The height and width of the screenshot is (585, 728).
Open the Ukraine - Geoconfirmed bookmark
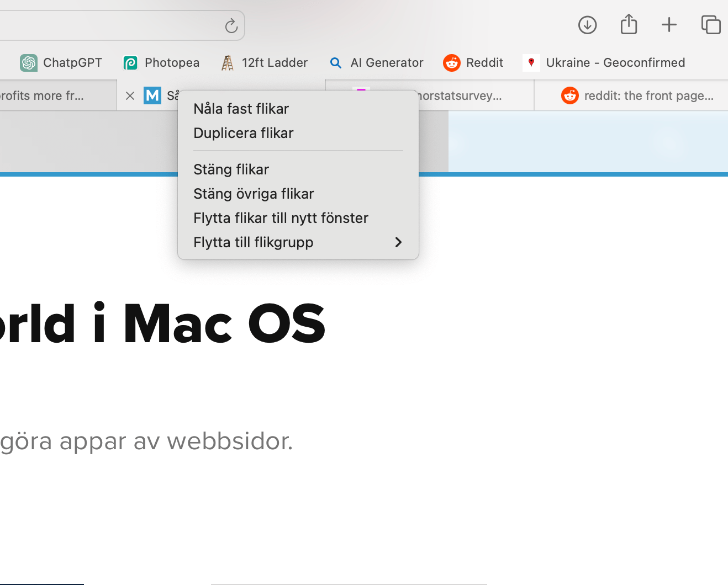tap(604, 62)
